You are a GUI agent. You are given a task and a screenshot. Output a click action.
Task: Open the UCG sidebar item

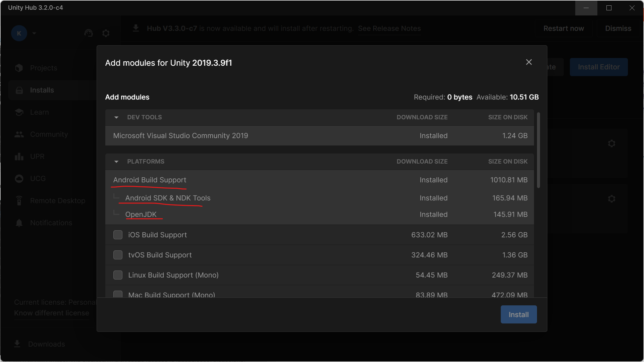[52, 178]
